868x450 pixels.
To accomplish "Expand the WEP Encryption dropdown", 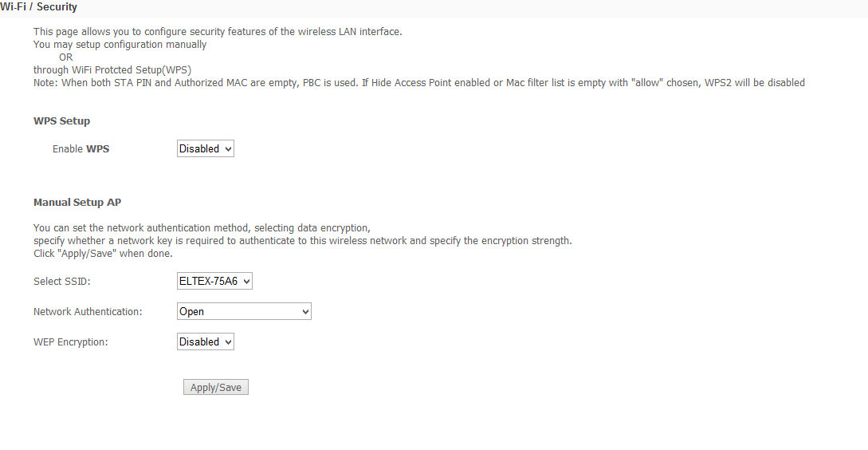I will point(206,342).
